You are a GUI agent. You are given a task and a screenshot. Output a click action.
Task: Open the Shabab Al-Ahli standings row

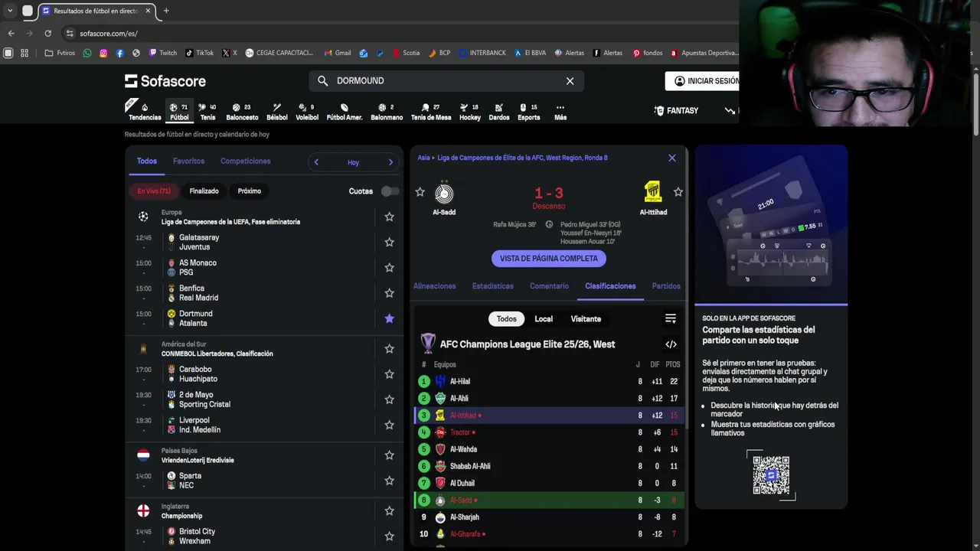(x=549, y=466)
